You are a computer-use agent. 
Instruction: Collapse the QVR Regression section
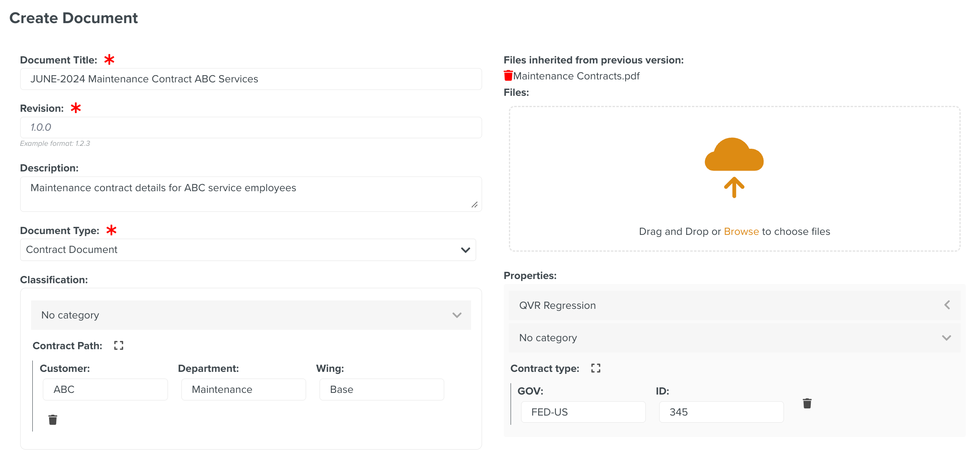click(x=947, y=305)
